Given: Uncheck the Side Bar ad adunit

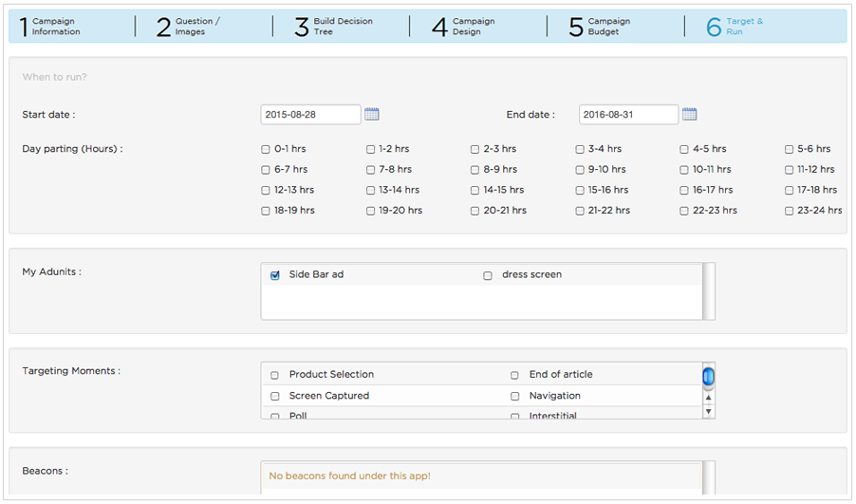Looking at the screenshot, I should click(275, 275).
